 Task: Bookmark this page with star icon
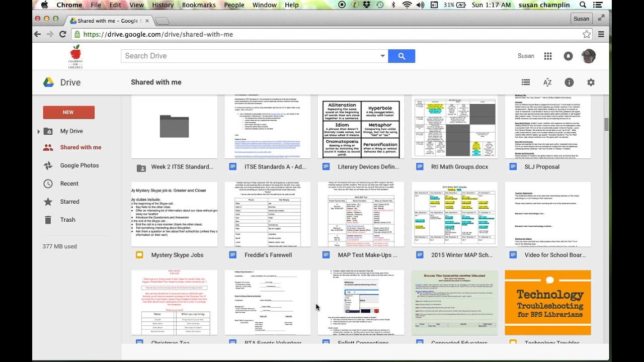[586, 34]
